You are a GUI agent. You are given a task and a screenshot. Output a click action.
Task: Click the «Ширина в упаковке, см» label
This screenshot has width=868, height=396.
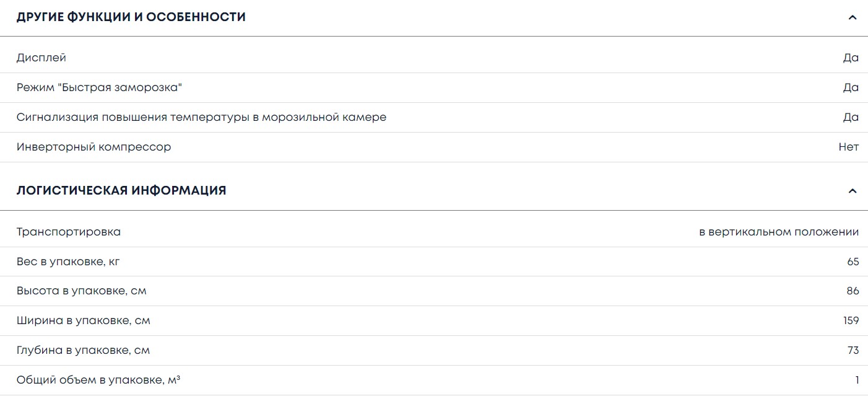point(84,320)
